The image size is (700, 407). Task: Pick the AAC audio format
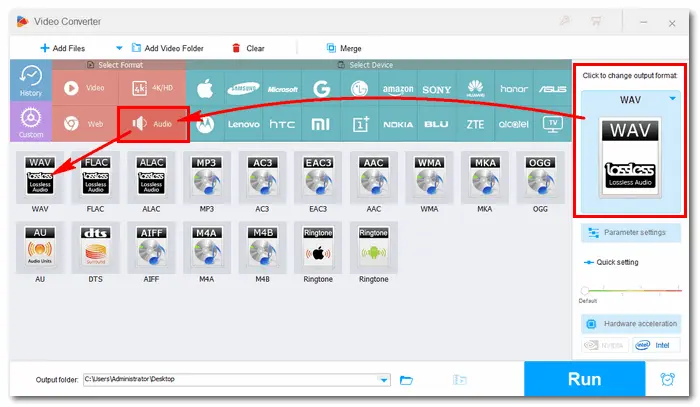(x=374, y=177)
